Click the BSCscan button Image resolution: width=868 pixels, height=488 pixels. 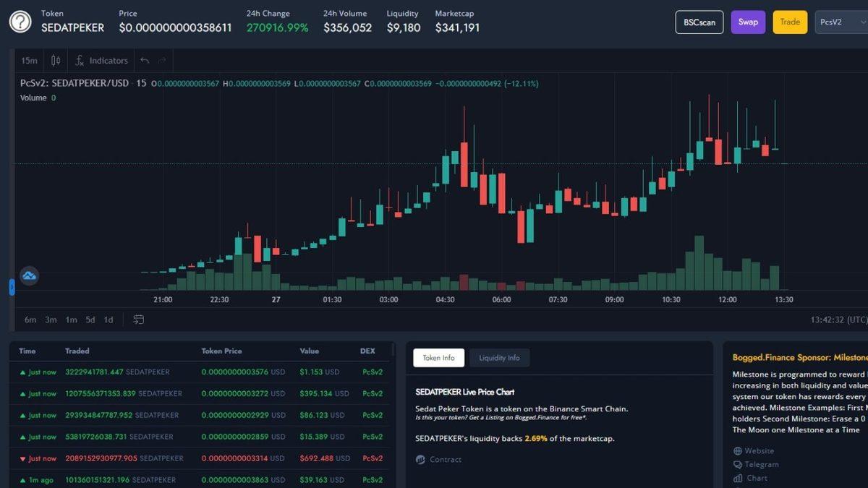(x=699, y=22)
